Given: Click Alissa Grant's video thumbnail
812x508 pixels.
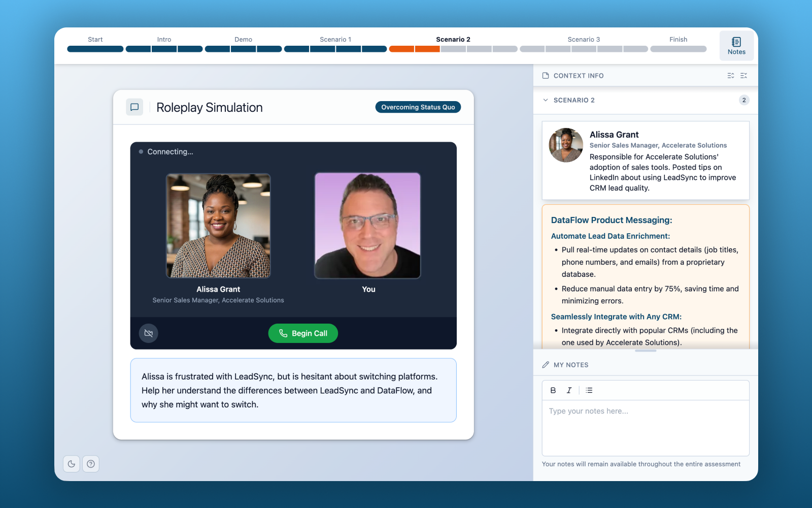Looking at the screenshot, I should pyautogui.click(x=218, y=226).
